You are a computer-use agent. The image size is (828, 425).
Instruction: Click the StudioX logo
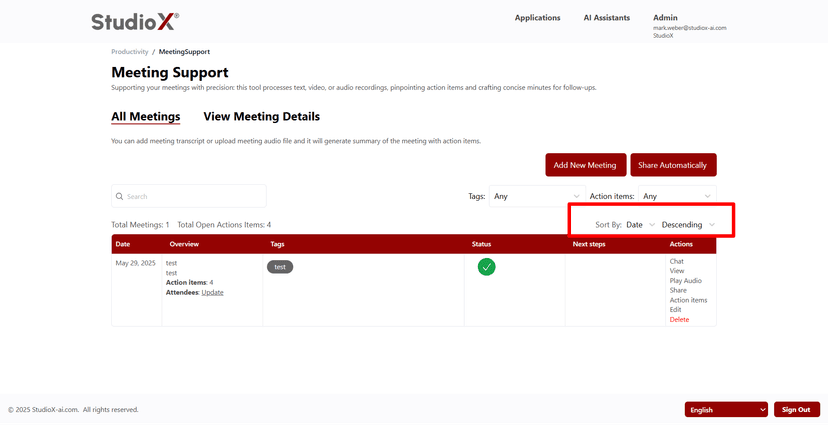tap(135, 21)
